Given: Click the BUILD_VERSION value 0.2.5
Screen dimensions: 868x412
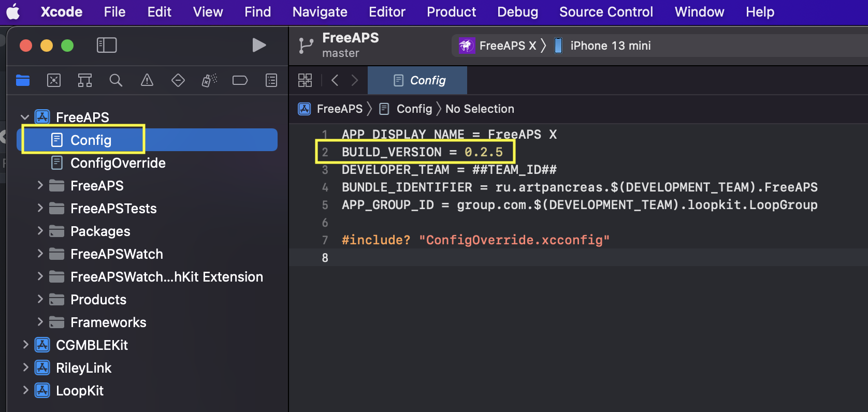Looking at the screenshot, I should (x=484, y=152).
